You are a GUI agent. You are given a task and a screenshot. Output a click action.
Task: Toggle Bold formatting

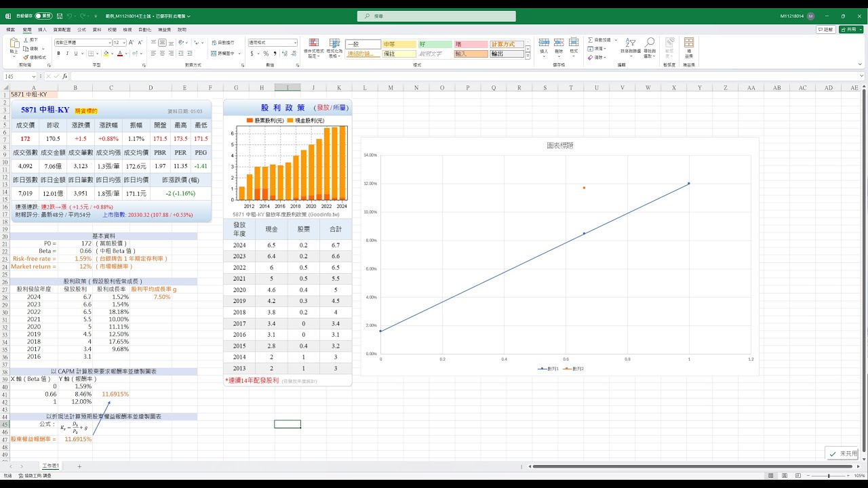point(58,54)
